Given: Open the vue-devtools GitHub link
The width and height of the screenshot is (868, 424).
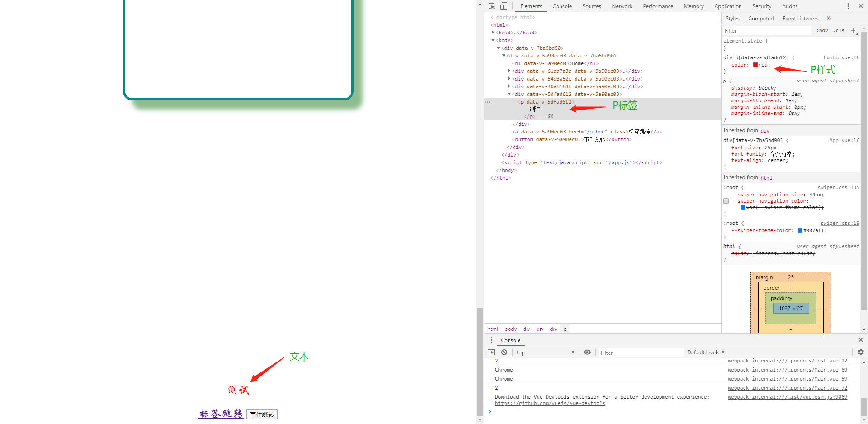Looking at the screenshot, I should click(x=550, y=403).
